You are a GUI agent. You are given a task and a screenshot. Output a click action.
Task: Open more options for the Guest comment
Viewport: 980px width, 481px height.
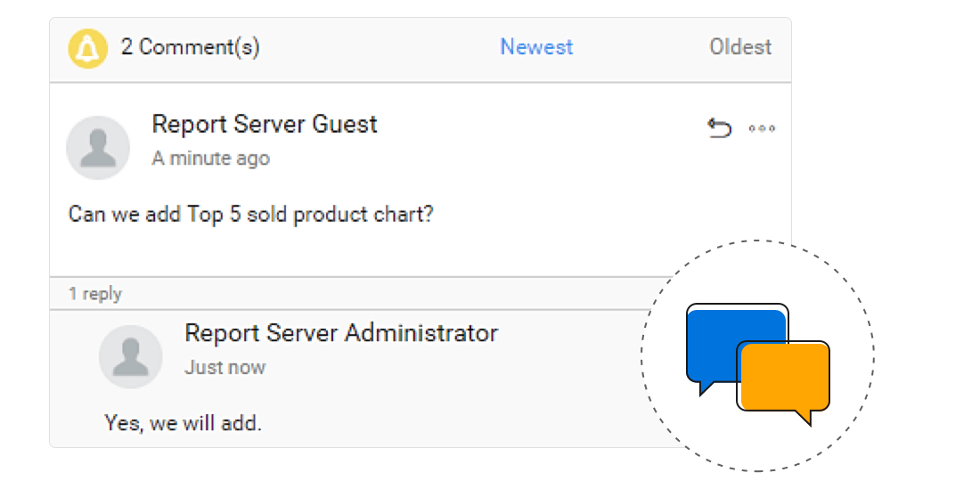[x=762, y=129]
